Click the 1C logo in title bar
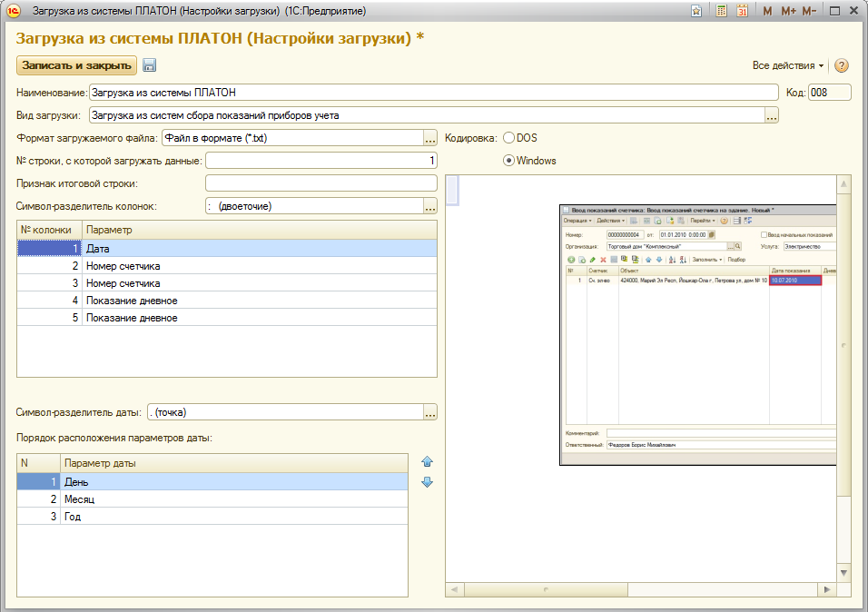Screen dimensions: 868x612 click(x=14, y=11)
